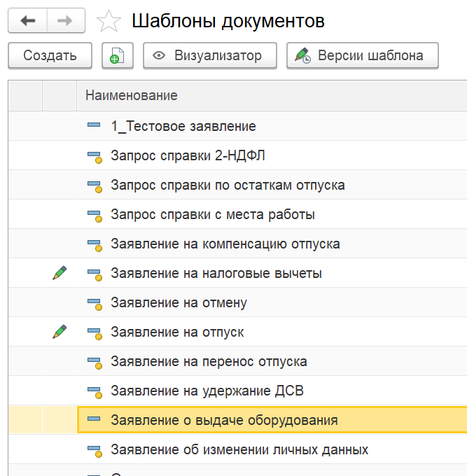This screenshot has height=476, width=467.
Task: Click pencil icon beside Заявление на налоговые вычеты
Action: 60,273
